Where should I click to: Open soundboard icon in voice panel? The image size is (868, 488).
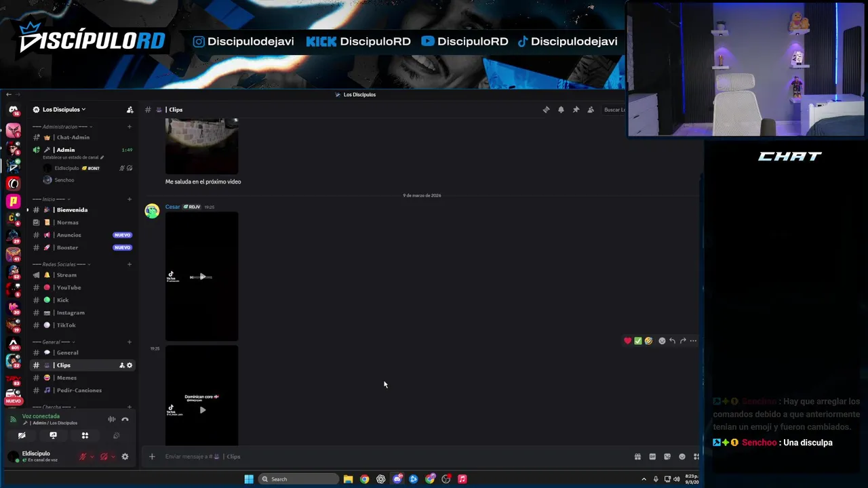point(116,436)
